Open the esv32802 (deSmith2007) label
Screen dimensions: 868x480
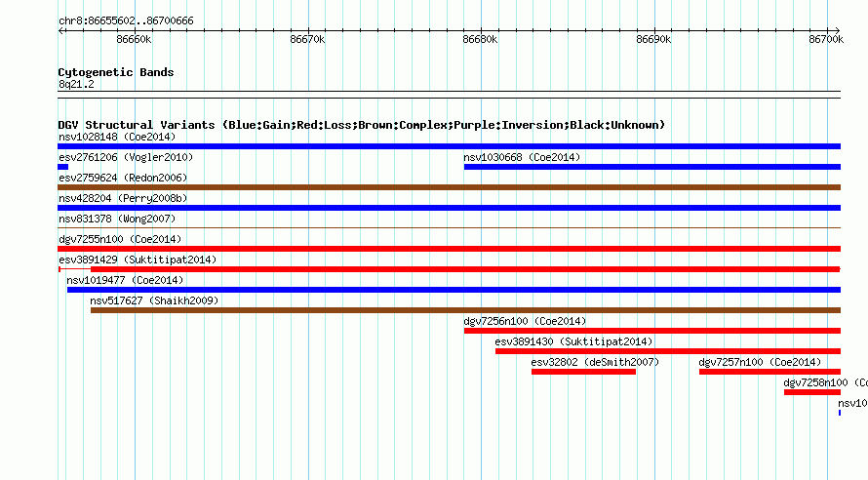pyautogui.click(x=595, y=362)
